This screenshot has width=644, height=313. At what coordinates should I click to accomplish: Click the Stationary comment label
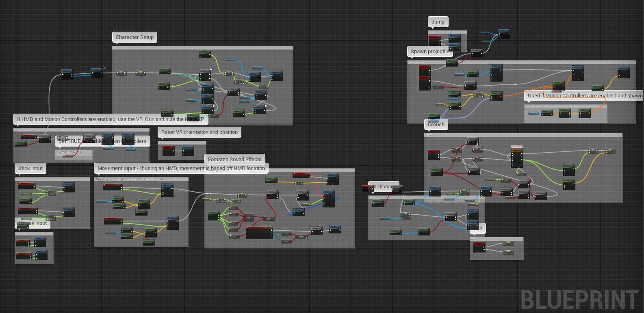click(x=383, y=187)
